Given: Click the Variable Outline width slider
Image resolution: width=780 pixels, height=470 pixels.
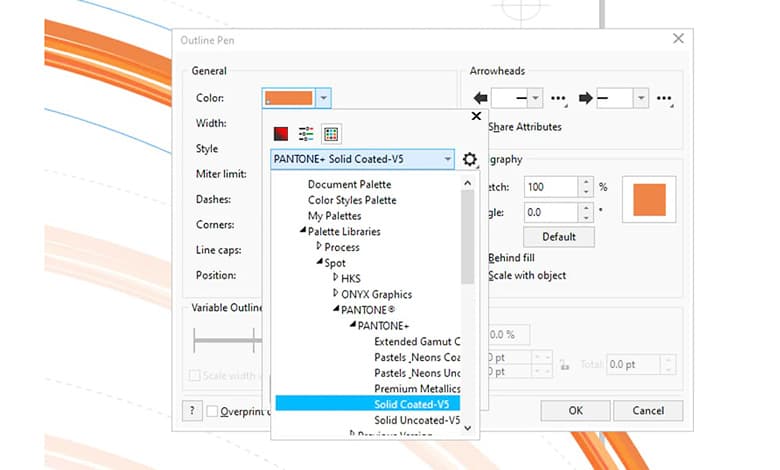Looking at the screenshot, I should pyautogui.click(x=227, y=341).
